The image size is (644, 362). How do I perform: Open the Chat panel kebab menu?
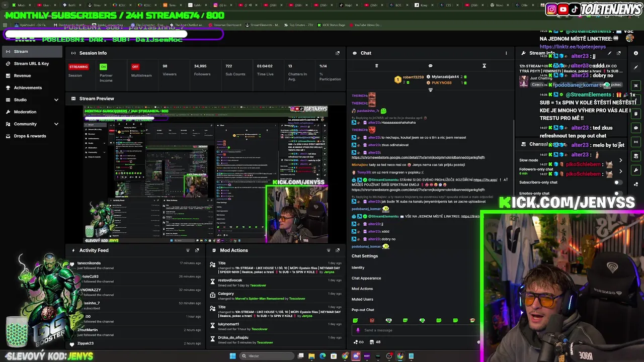pos(506,53)
